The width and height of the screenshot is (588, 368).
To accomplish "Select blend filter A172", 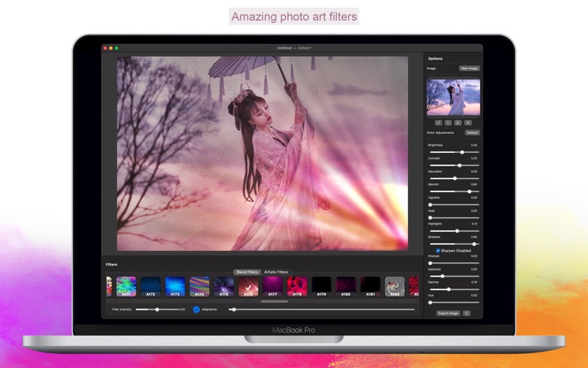I will [x=151, y=286].
